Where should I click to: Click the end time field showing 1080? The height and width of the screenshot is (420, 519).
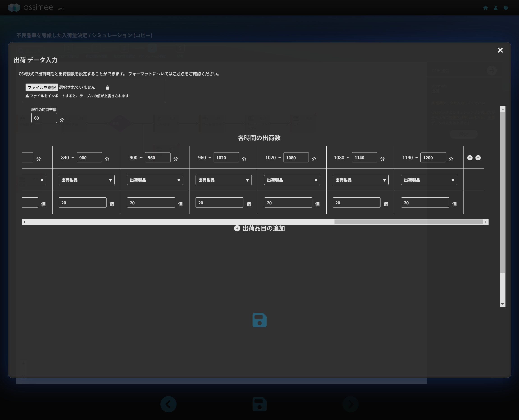[296, 157]
